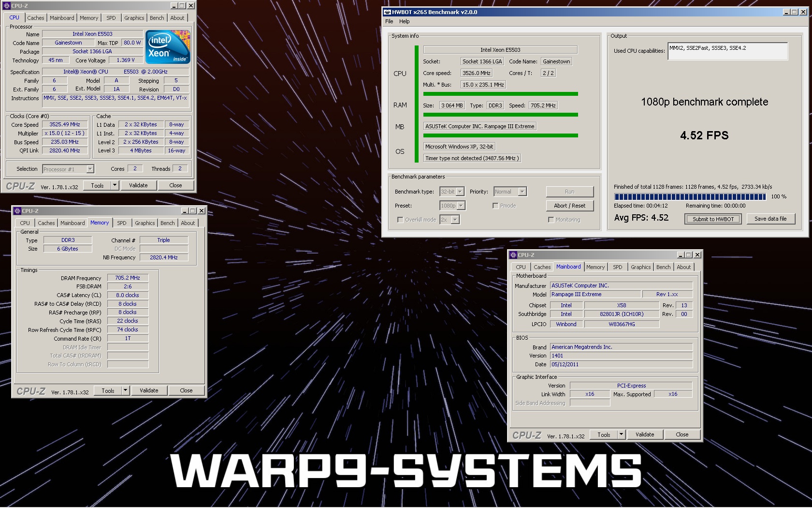Click the Level 3 cache 4 MBytes value
Screen dimensions: 812x508
(141, 150)
